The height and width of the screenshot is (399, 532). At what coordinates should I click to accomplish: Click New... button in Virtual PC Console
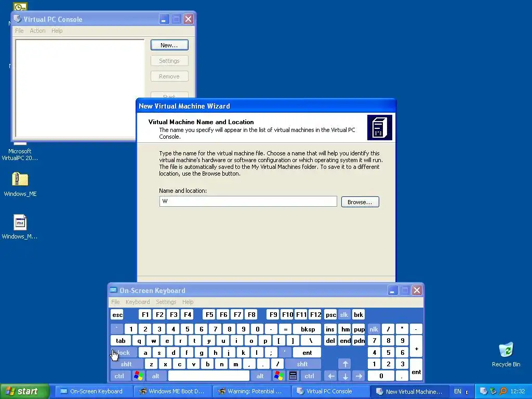point(169,45)
